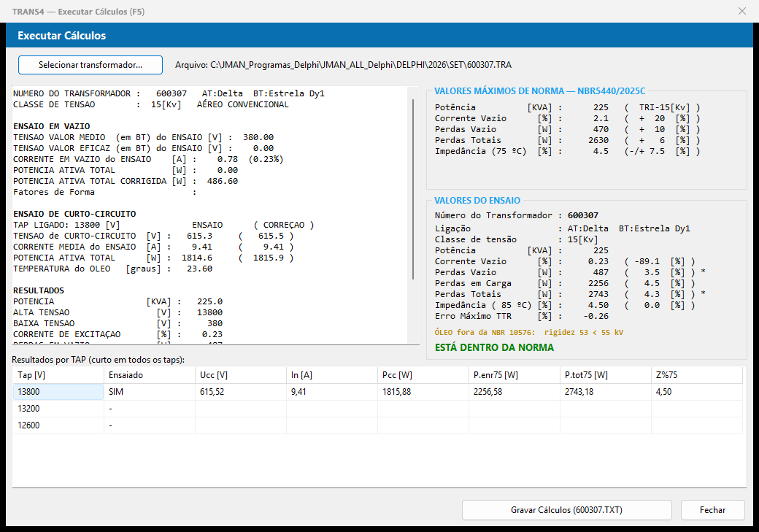Click the ÓLEO fora da NBR 10576 warning
759x532 pixels.
[x=528, y=333]
